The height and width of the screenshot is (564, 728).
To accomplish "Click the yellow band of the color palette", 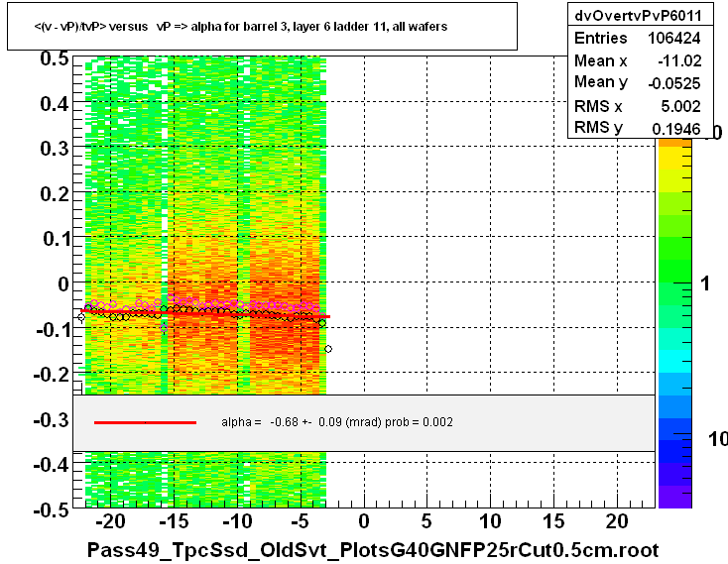I will (675, 159).
